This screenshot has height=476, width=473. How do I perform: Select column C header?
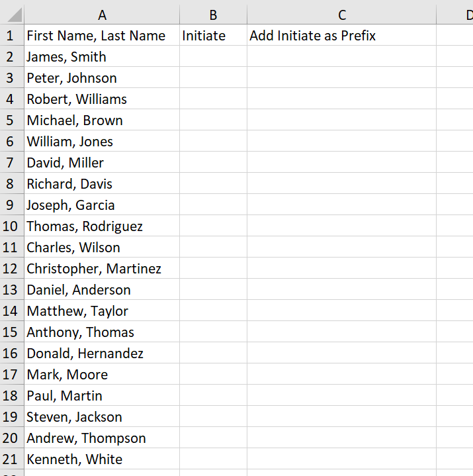(341, 15)
